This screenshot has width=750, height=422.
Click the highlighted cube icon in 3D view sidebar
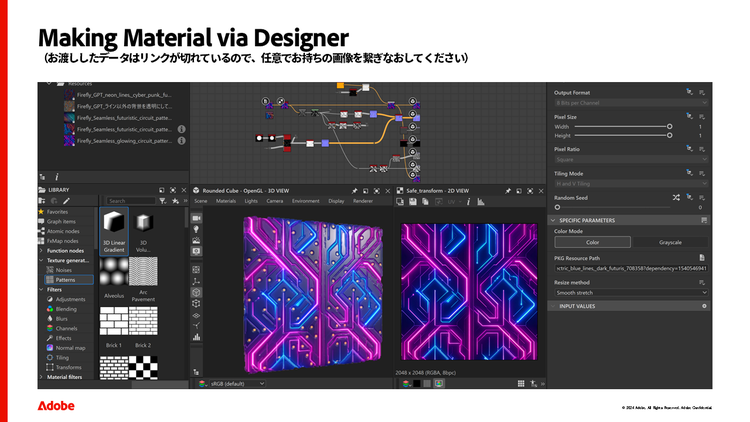[x=197, y=292]
